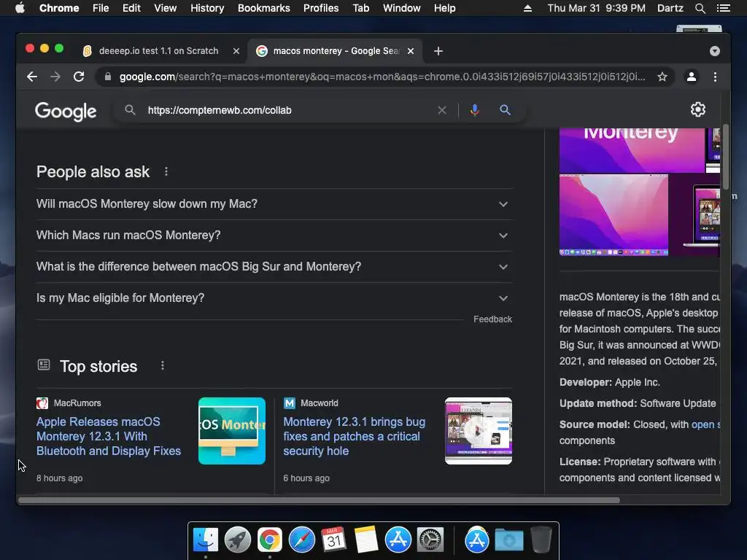The width and height of the screenshot is (747, 560).
Task: Bookmark this page with the star icon
Action: (x=662, y=77)
